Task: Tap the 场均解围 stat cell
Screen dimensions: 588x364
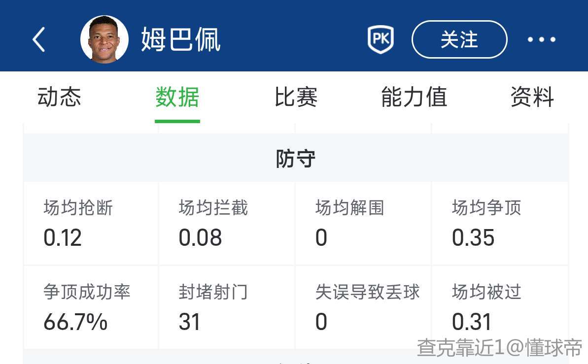Action: (363, 223)
